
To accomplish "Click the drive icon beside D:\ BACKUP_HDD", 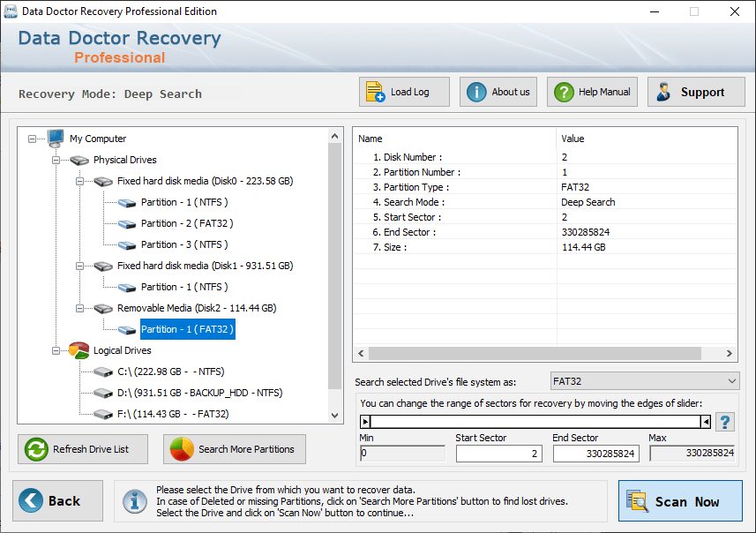I will (x=103, y=393).
